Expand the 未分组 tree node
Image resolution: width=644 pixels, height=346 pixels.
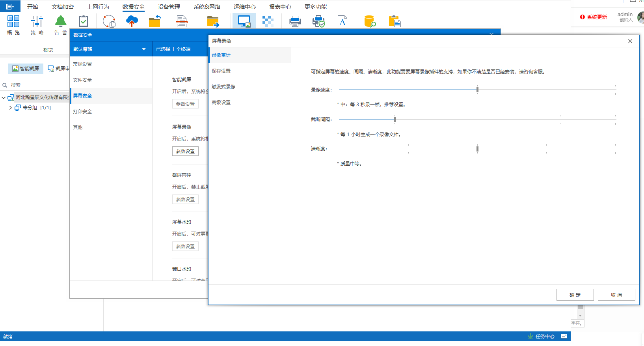click(x=10, y=108)
